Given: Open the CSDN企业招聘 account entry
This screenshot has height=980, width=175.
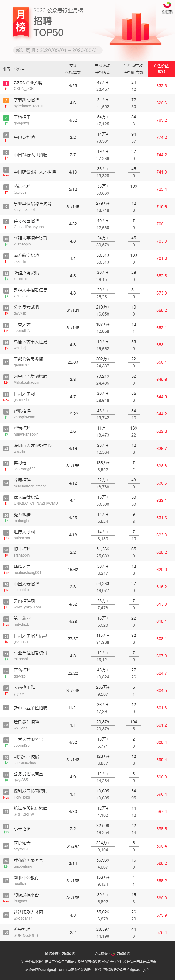Looking at the screenshot, I should (28, 82).
